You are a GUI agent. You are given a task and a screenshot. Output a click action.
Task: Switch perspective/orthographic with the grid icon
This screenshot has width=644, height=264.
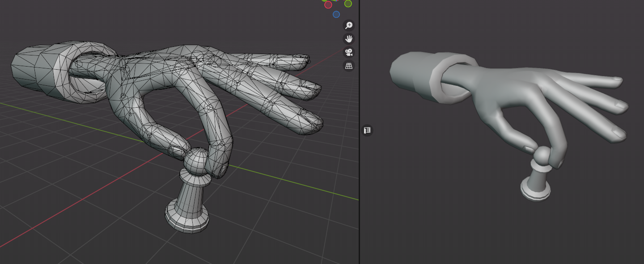coord(349,66)
